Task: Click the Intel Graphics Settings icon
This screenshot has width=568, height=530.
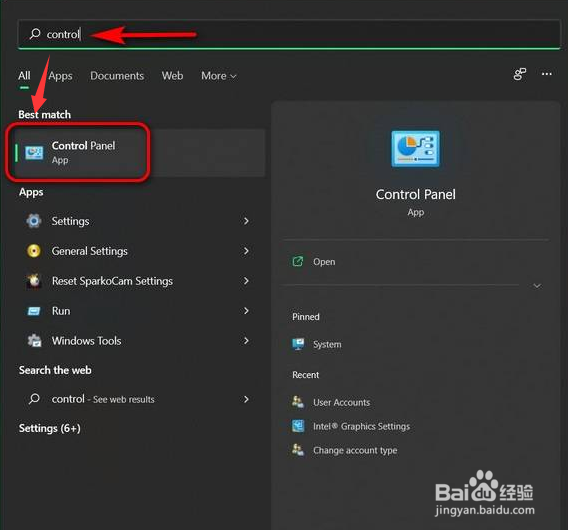Action: tap(298, 426)
